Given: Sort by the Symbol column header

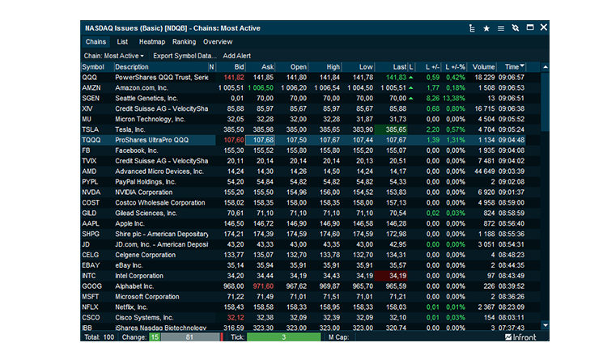Looking at the screenshot, I should coord(97,67).
